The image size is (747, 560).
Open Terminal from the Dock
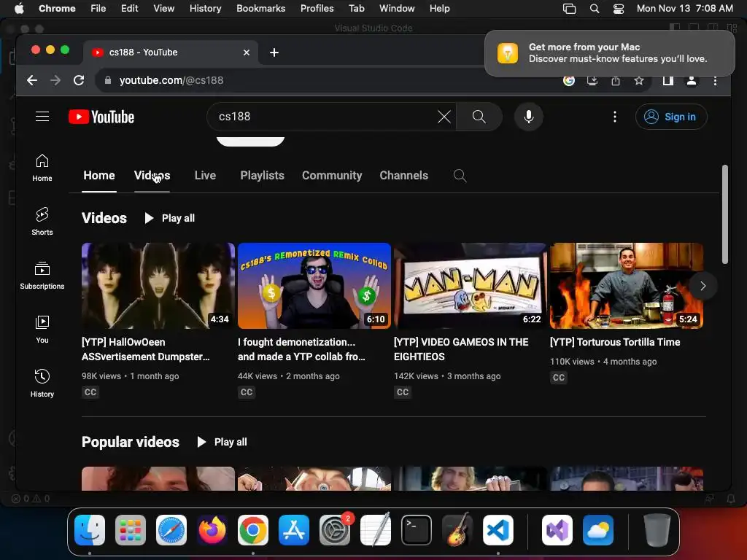click(x=417, y=530)
